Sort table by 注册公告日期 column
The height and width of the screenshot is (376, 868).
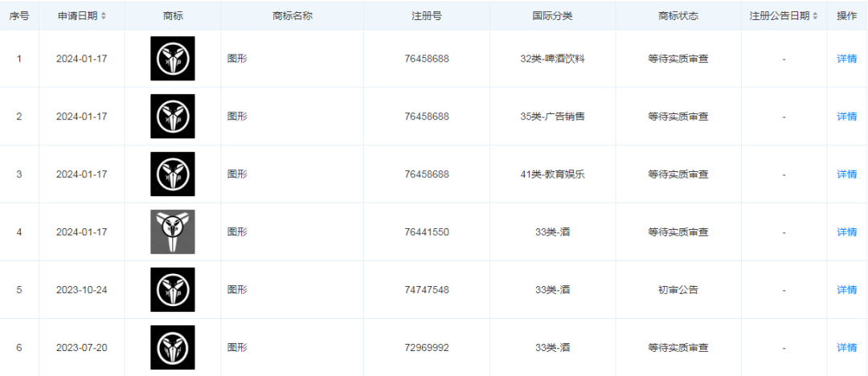coord(815,16)
